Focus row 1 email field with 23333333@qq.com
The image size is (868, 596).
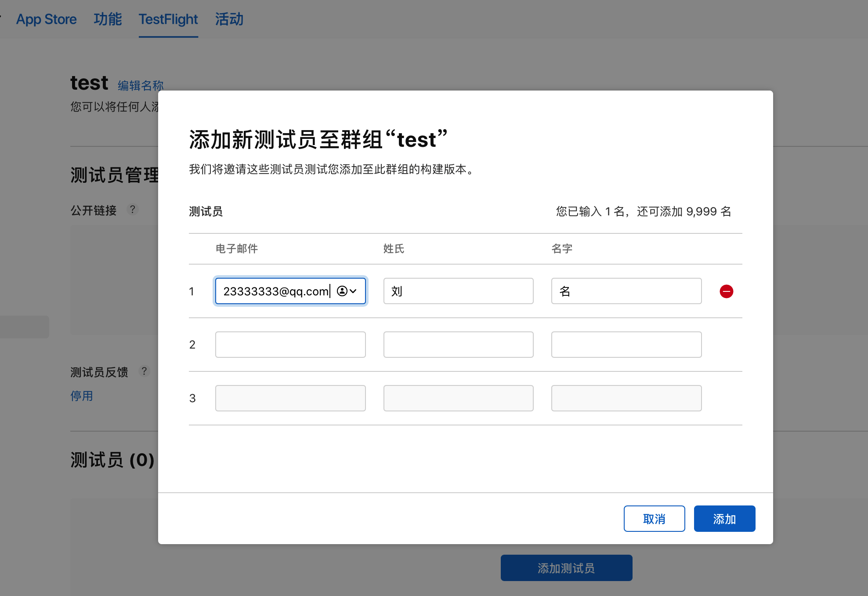(x=290, y=291)
